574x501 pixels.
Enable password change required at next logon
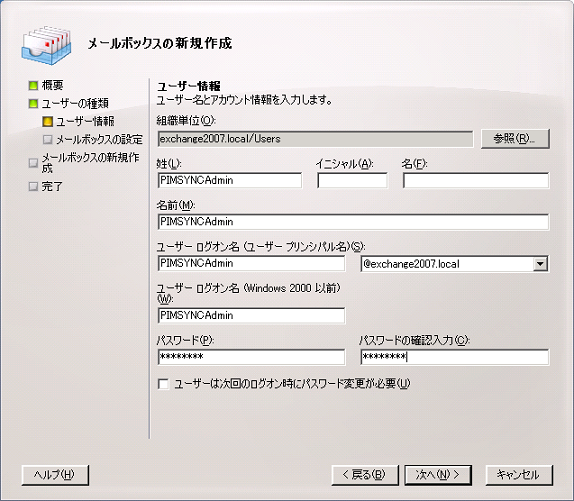(163, 384)
